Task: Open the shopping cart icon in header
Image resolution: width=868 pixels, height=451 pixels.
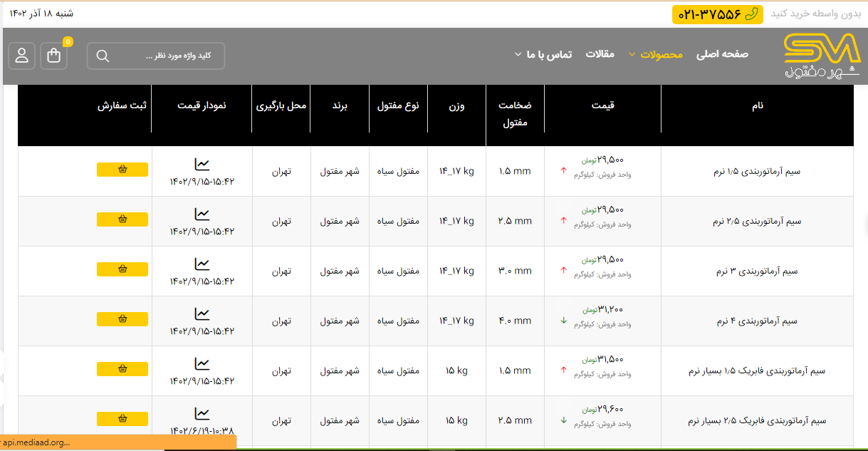Action: tap(54, 56)
